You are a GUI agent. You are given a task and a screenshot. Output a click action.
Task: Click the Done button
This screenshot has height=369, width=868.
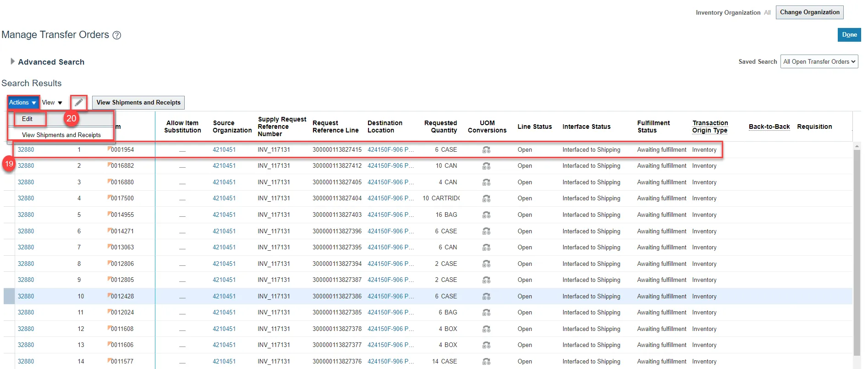click(849, 35)
